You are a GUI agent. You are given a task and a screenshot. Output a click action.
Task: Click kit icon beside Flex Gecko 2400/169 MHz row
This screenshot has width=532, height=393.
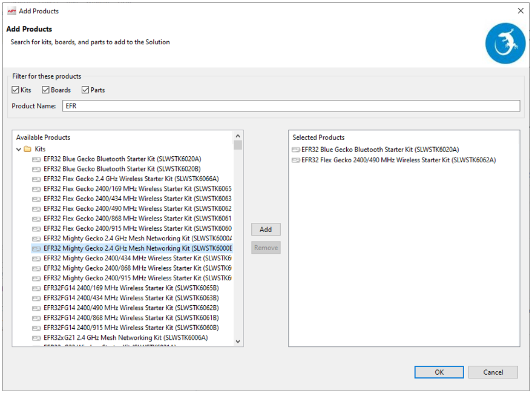[36, 189]
